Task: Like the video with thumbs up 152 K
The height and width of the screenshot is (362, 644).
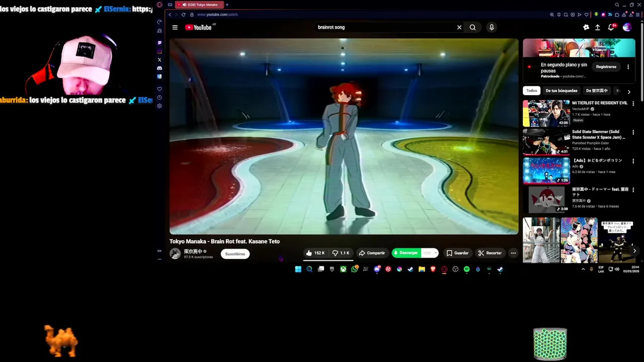Action: [315, 253]
